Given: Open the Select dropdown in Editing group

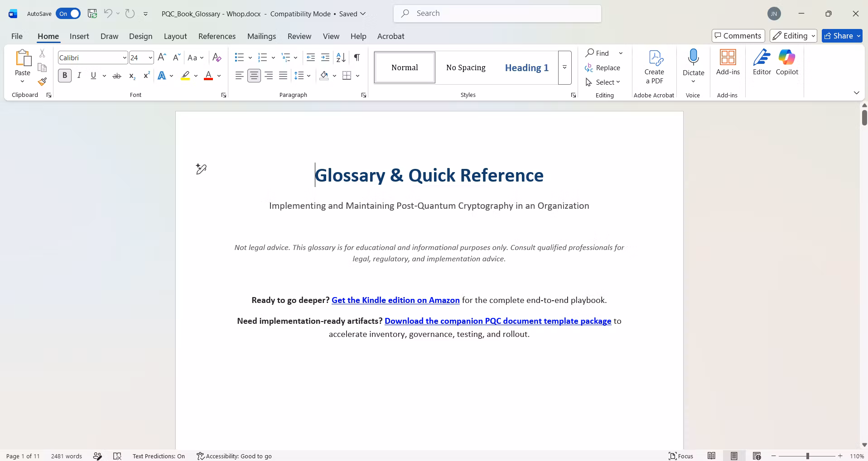Looking at the screenshot, I should pos(603,82).
